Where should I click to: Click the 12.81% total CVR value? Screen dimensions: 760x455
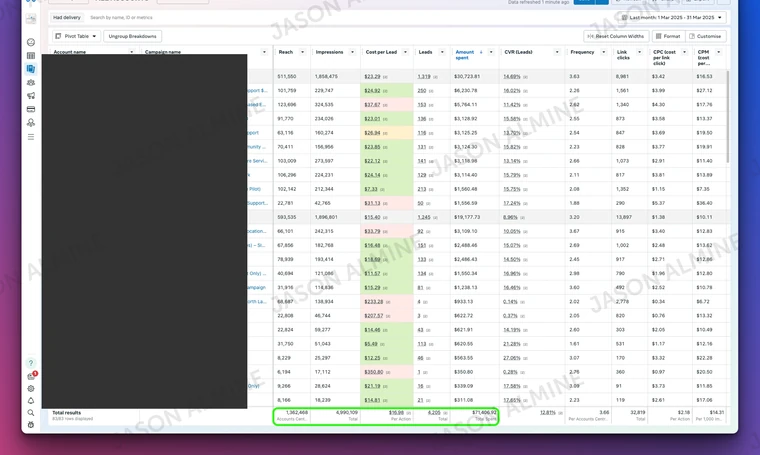548,412
